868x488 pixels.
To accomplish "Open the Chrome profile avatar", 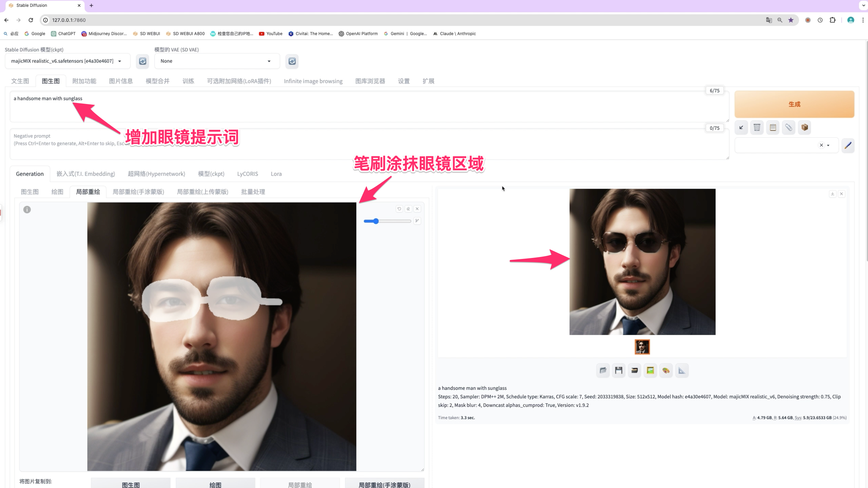I will (x=851, y=20).
